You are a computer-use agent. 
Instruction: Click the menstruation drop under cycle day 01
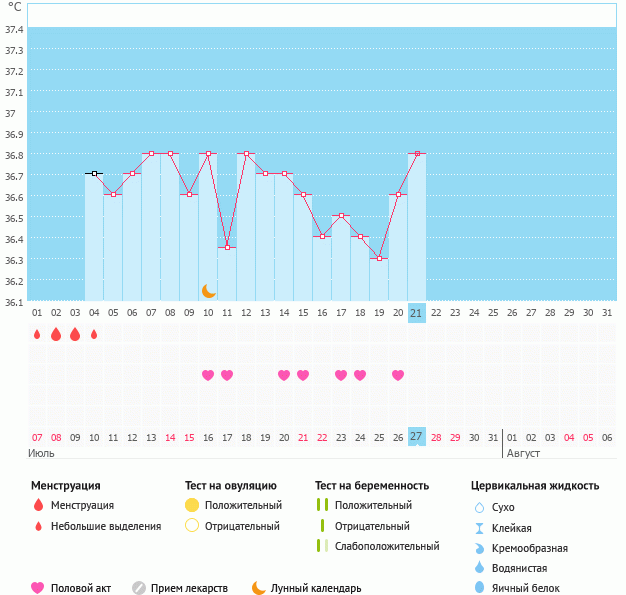tap(37, 334)
